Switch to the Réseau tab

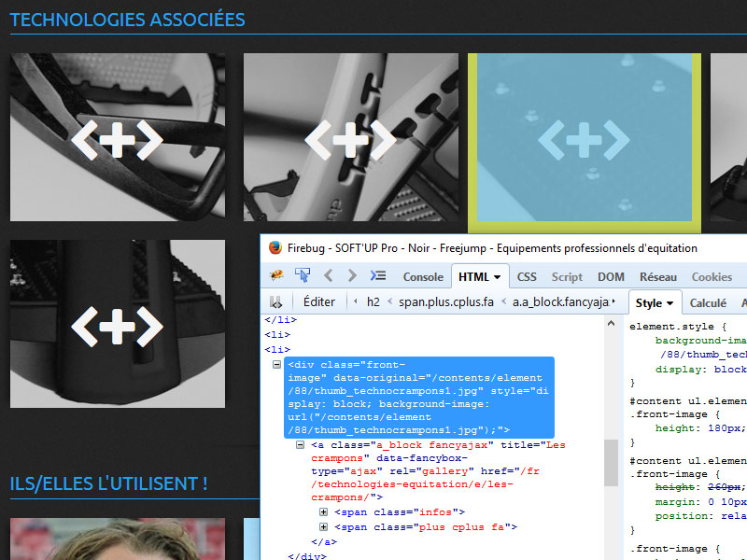[658, 276]
